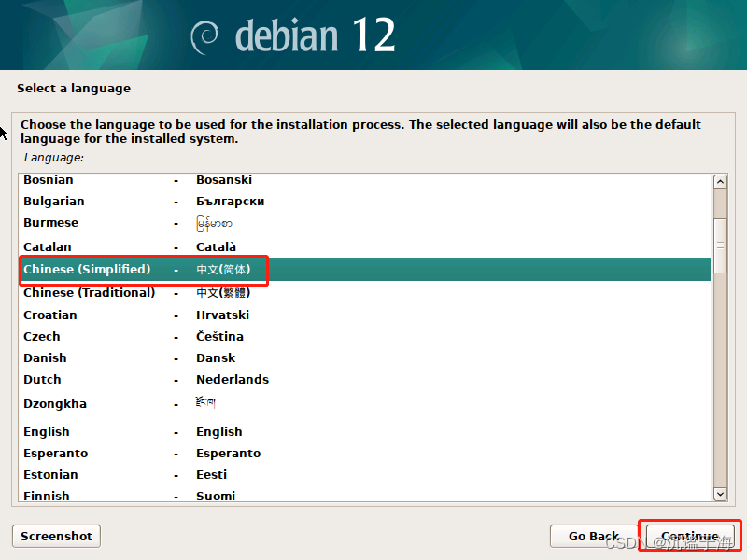Select Bulgarian language row
Image resolution: width=747 pixels, height=560 pixels.
[365, 202]
